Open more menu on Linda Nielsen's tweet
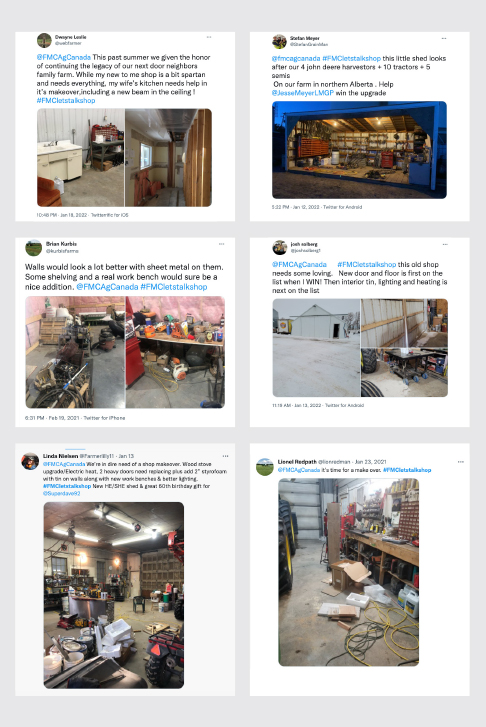Viewport: 486px width, 727px height. click(x=225, y=456)
